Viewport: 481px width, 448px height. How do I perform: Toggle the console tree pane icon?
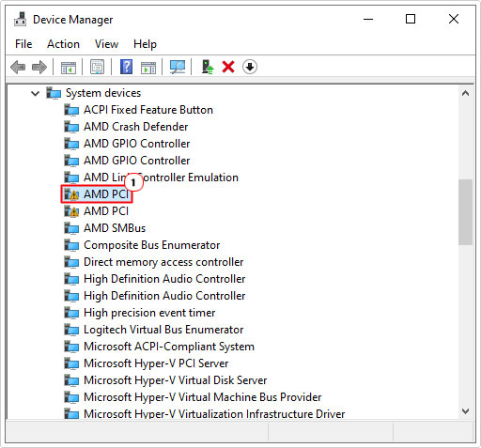[69, 67]
